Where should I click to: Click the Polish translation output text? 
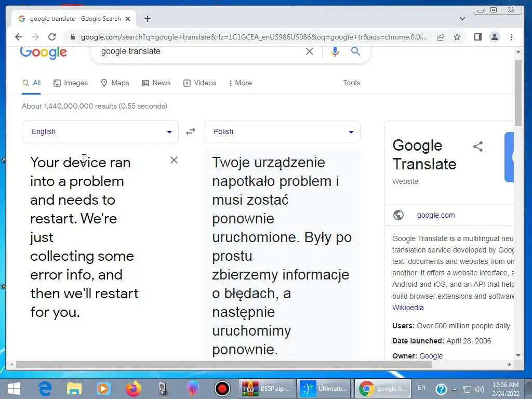tap(282, 256)
